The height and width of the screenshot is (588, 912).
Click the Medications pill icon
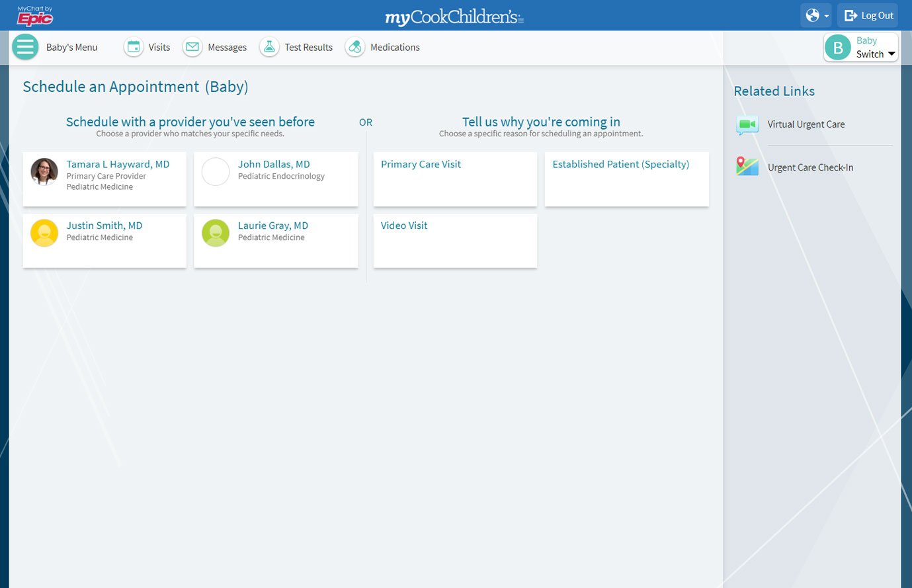tap(355, 47)
